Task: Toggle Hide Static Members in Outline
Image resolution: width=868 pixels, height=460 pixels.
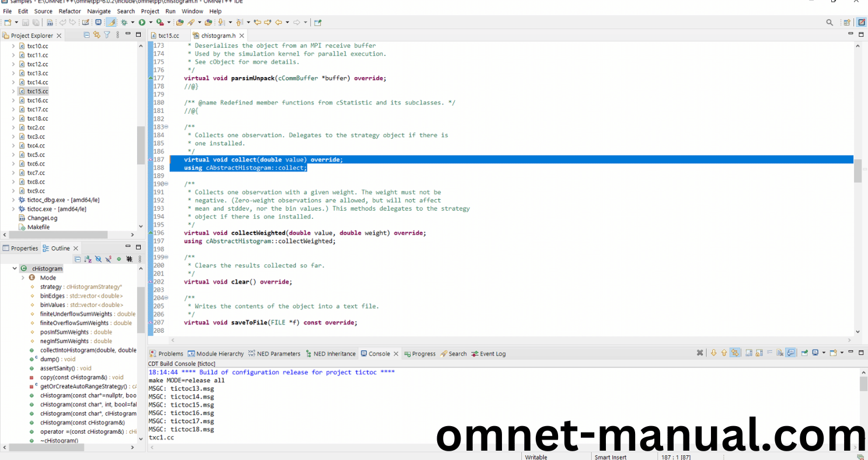Action: pyautogui.click(x=109, y=259)
